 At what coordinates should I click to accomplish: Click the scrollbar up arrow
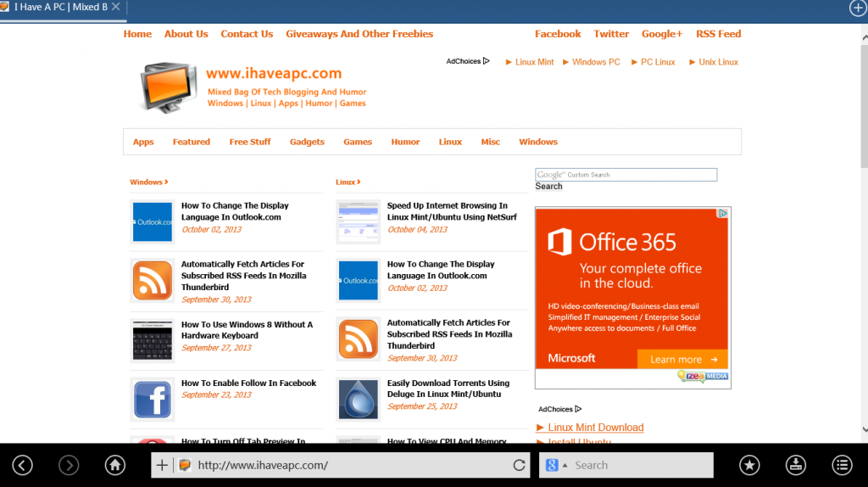click(x=864, y=37)
